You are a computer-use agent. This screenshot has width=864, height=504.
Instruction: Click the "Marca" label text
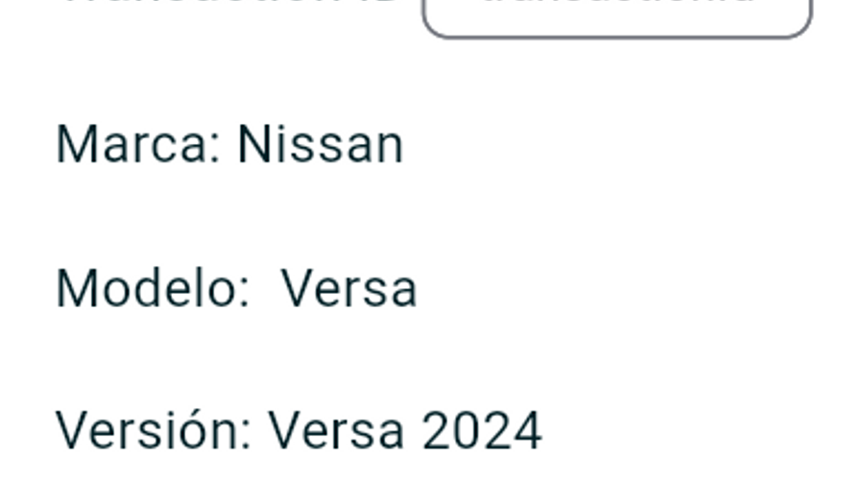(132, 145)
